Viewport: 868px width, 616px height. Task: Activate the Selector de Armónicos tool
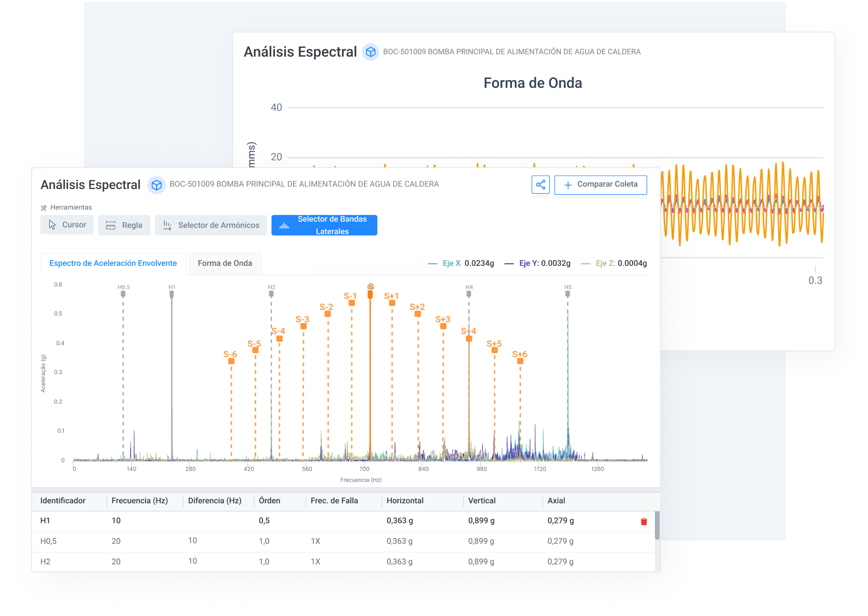pyautogui.click(x=211, y=225)
